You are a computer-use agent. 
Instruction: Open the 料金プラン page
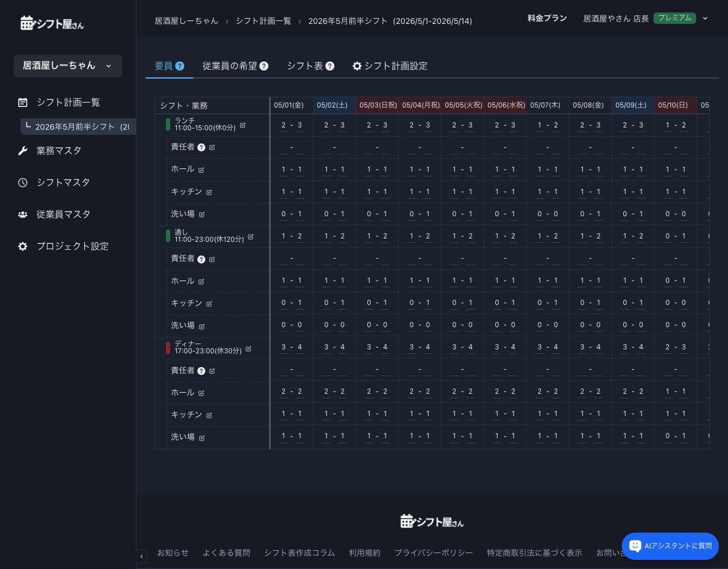(x=547, y=18)
